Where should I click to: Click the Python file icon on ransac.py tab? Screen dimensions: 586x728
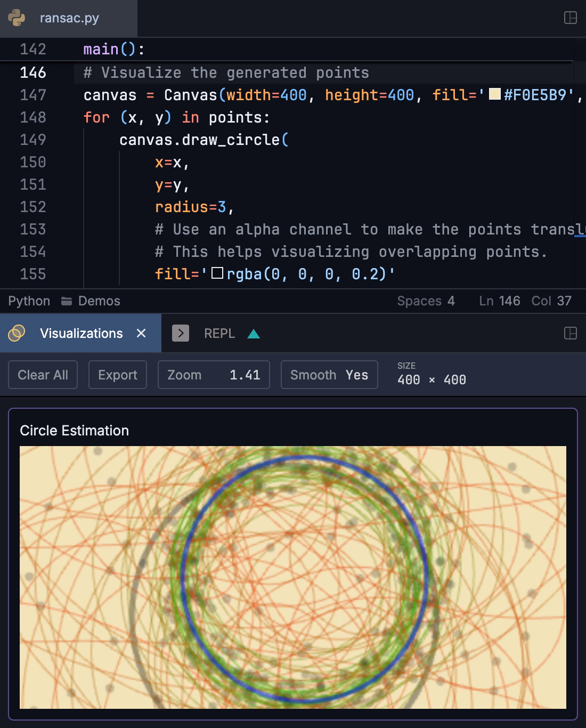17,18
